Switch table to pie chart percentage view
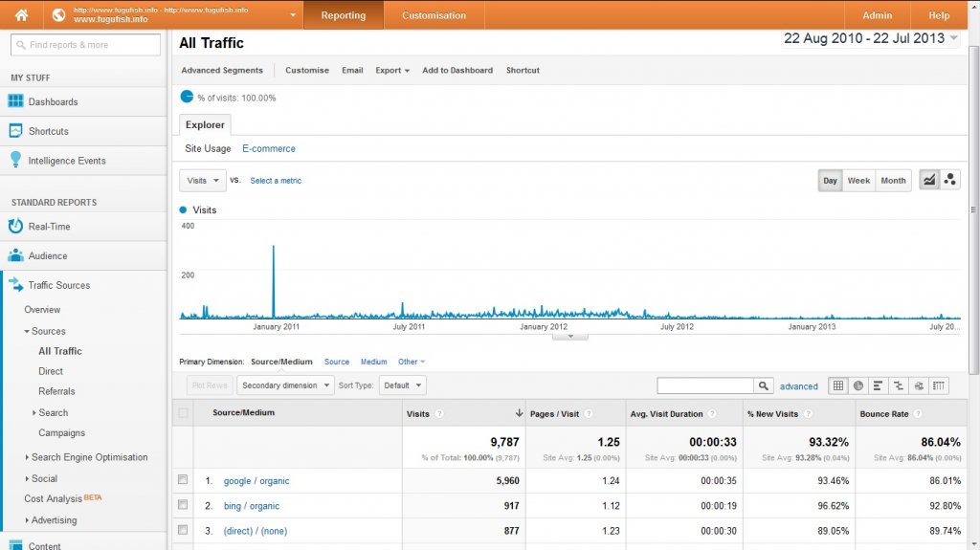 pos(858,385)
